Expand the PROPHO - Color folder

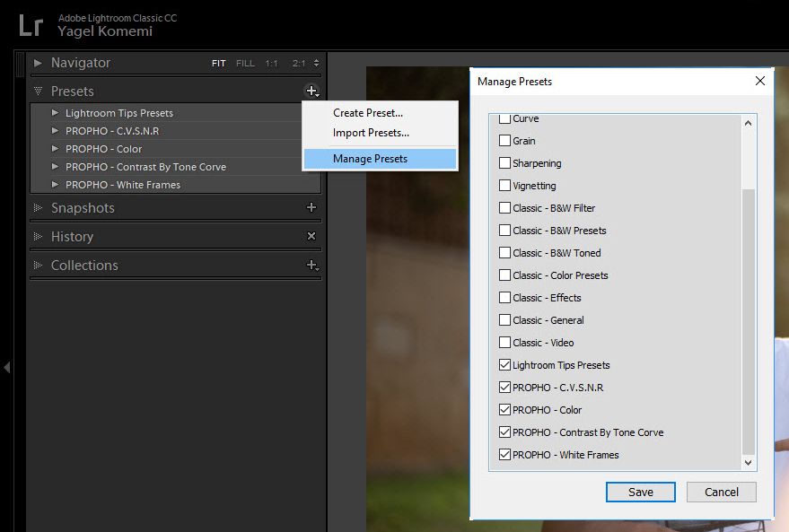(55, 149)
